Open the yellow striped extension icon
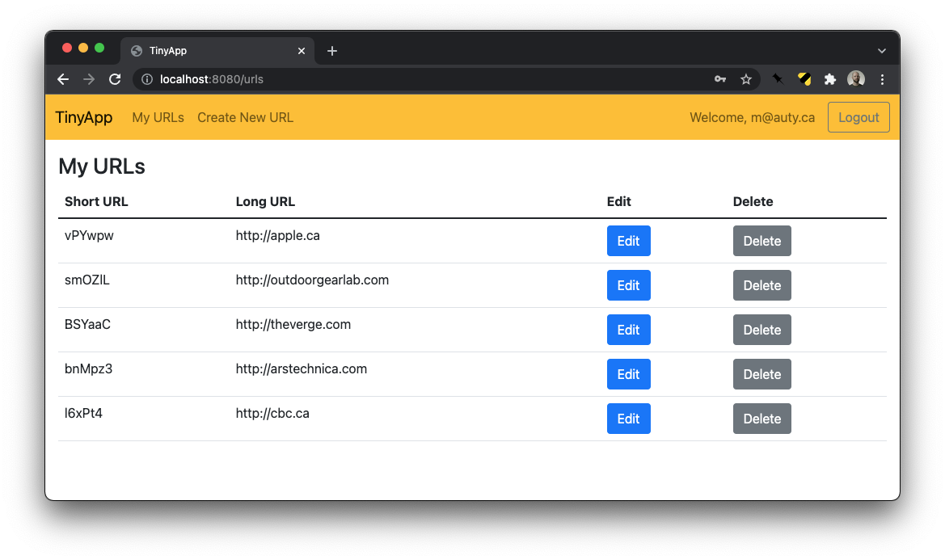Screen dimensions: 945x560 click(804, 79)
